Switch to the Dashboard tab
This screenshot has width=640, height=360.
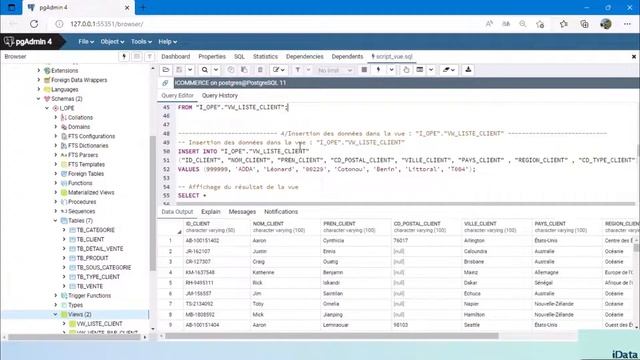point(176,56)
